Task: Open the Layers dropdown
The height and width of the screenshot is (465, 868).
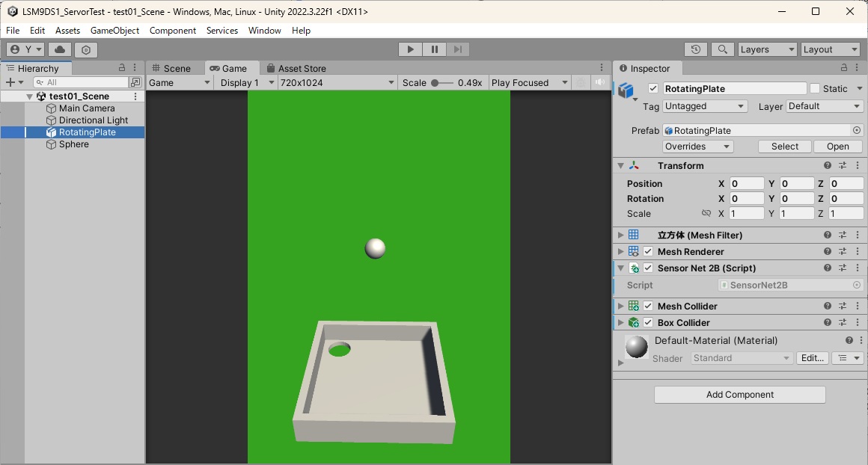Action: [767, 49]
